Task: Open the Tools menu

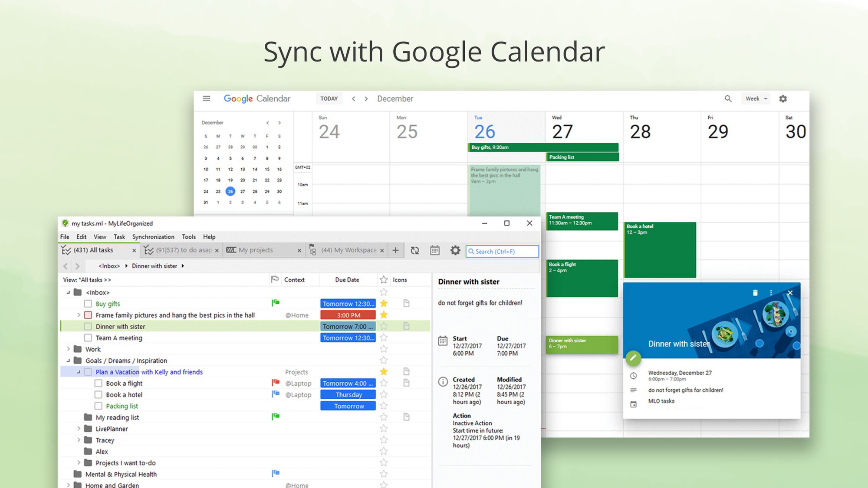Action: pyautogui.click(x=189, y=236)
